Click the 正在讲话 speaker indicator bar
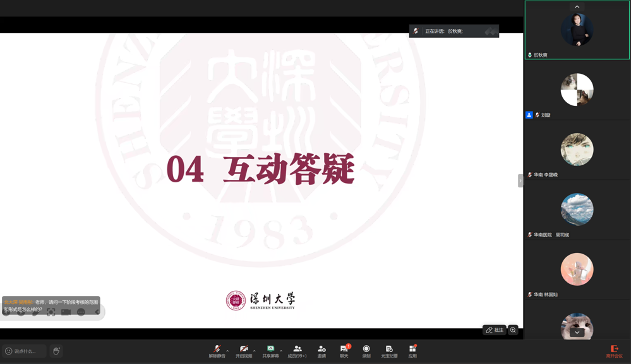This screenshot has width=631, height=364. [x=454, y=31]
